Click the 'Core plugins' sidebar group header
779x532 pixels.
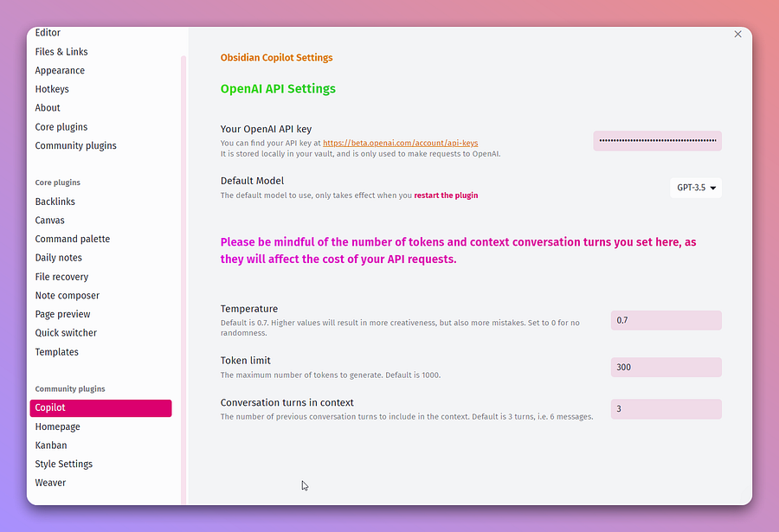58,183
